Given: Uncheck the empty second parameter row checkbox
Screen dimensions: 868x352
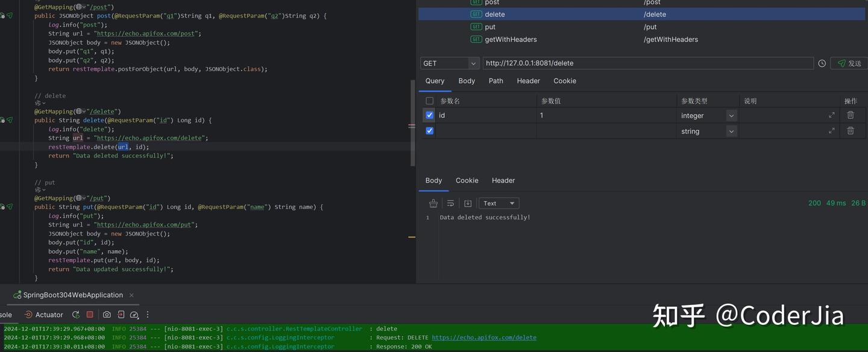Looking at the screenshot, I should [429, 130].
